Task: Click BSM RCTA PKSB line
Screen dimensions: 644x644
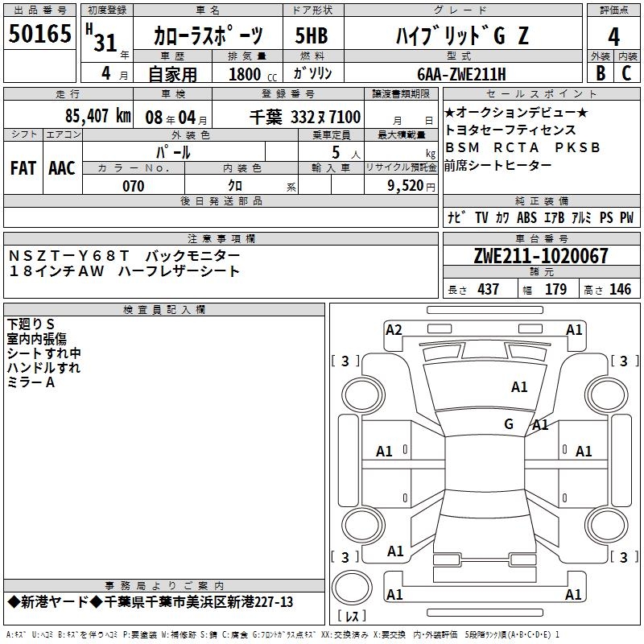Action: coord(522,147)
